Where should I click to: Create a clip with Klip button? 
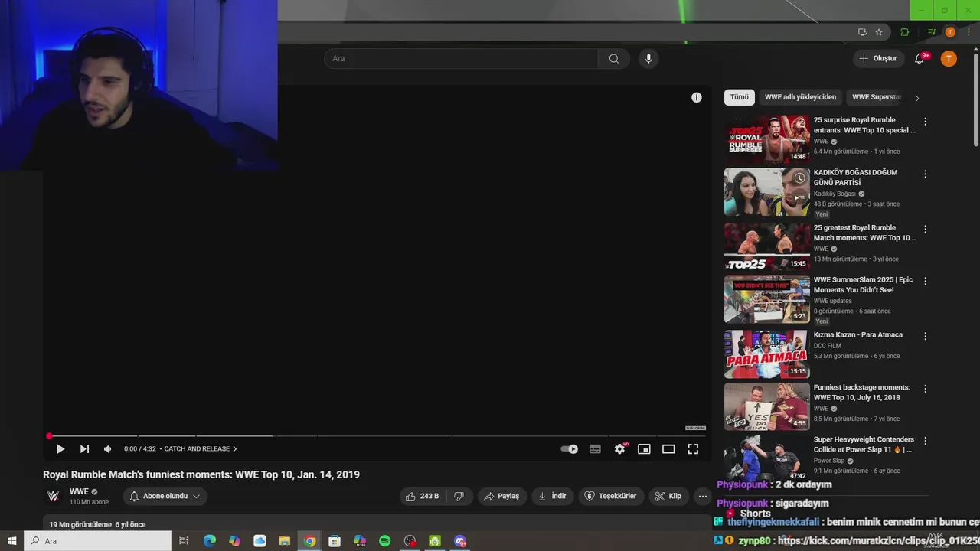(x=668, y=496)
